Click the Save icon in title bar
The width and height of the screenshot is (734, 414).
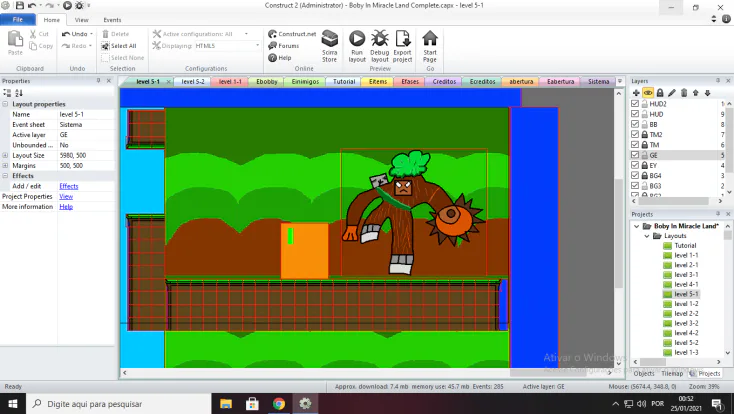(20, 6)
